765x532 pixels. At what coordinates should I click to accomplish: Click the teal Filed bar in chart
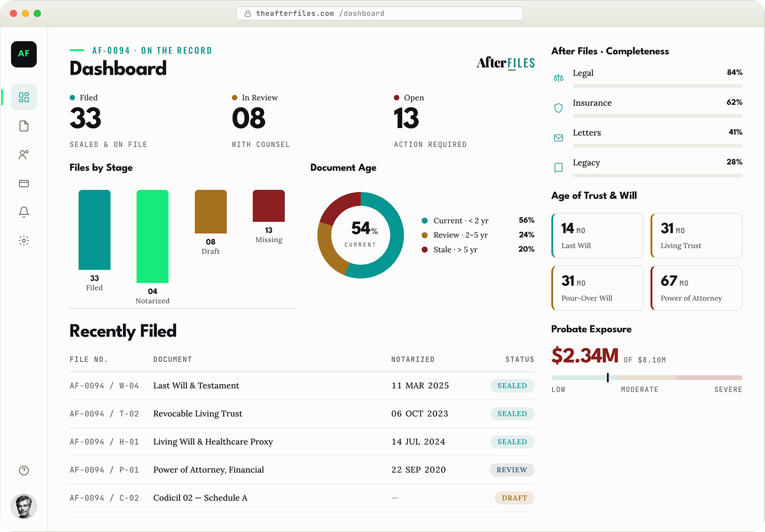point(94,230)
